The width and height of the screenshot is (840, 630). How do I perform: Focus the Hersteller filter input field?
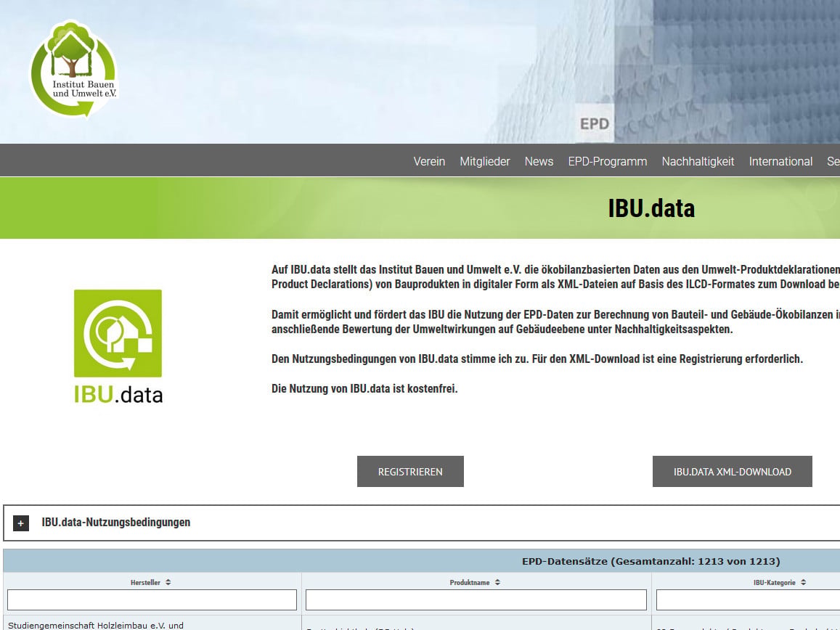[152, 600]
